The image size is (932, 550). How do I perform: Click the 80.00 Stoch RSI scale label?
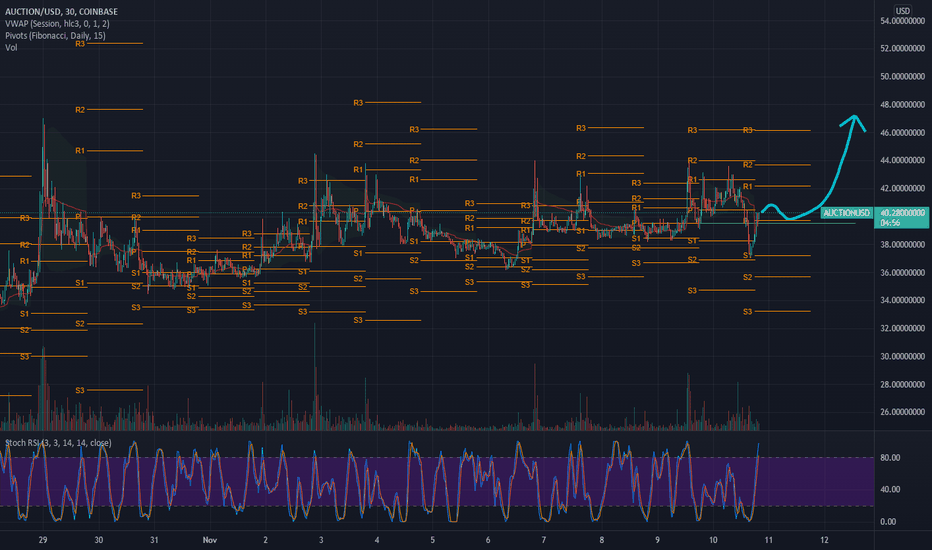click(890, 458)
